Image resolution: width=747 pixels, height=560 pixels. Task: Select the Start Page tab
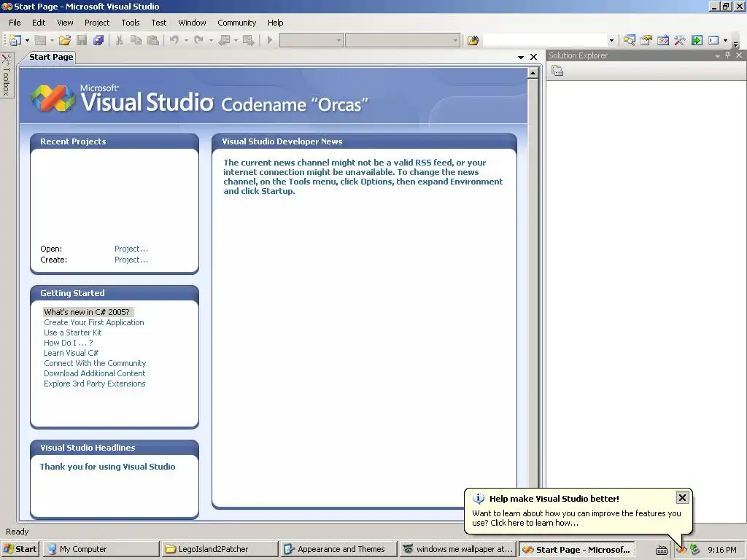point(51,57)
